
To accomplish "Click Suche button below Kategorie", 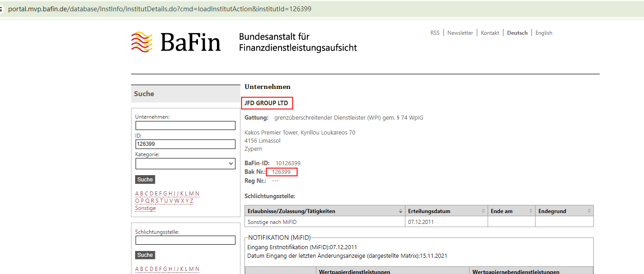I will coord(145,180).
